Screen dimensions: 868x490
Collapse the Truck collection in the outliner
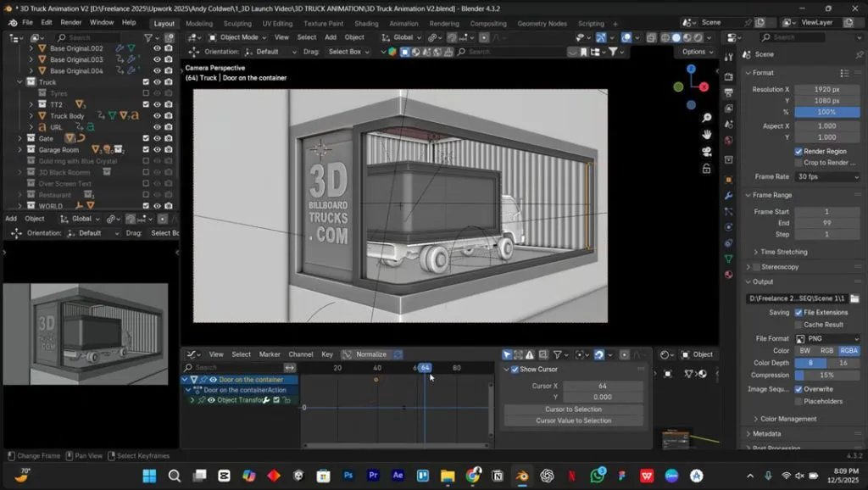click(x=19, y=82)
